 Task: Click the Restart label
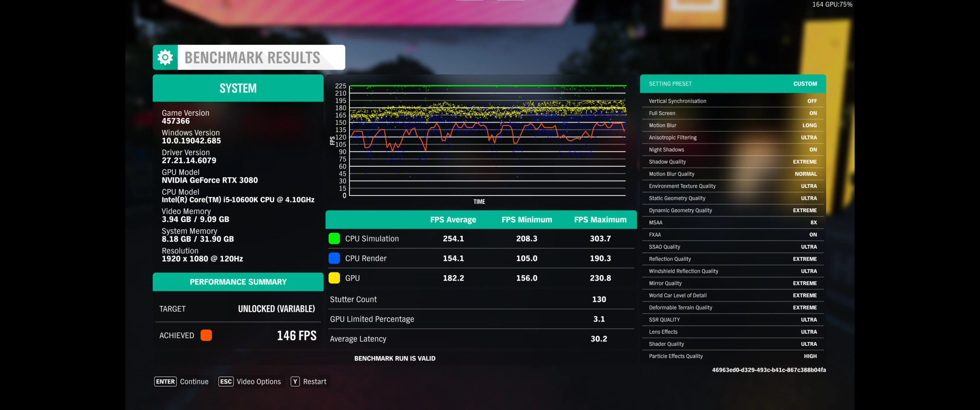coord(315,382)
